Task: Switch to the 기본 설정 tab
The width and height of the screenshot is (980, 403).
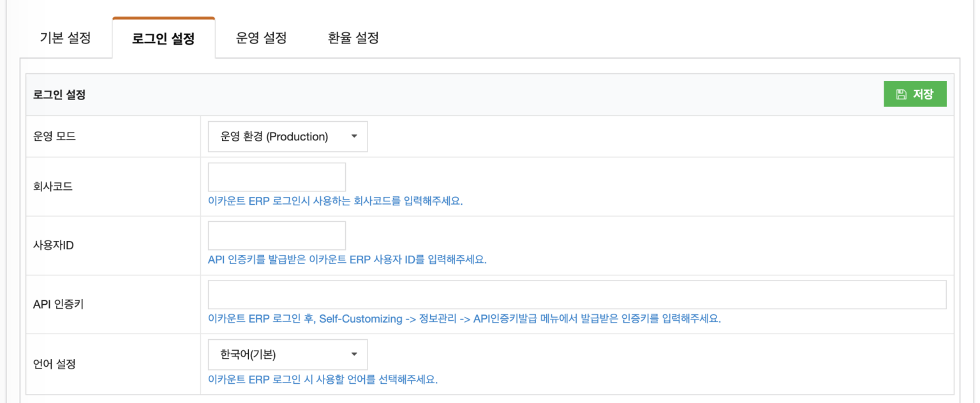Action: [x=66, y=38]
